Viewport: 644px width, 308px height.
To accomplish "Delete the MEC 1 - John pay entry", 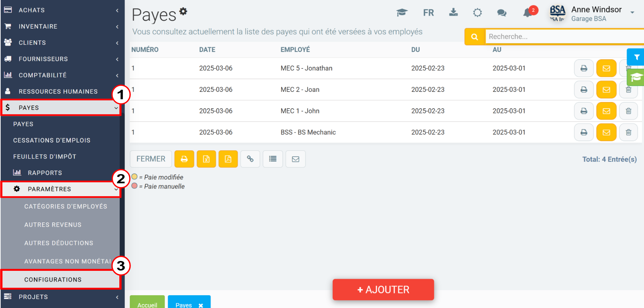I will click(x=628, y=111).
